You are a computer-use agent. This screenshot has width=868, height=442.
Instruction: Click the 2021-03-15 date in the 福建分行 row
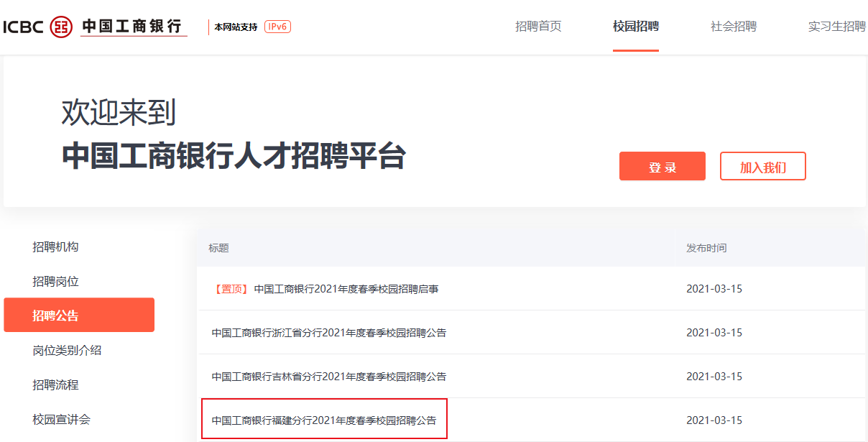[x=714, y=420]
